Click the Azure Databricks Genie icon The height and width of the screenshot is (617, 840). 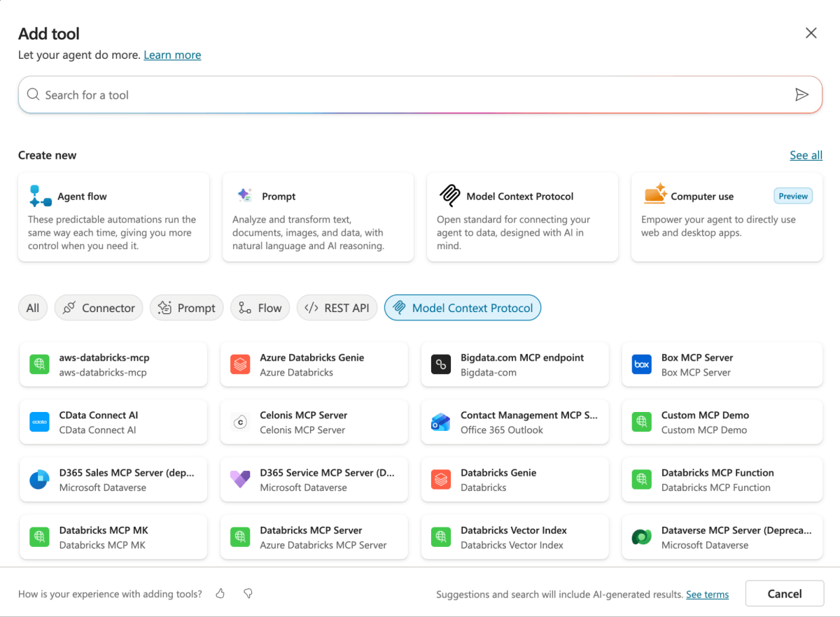click(x=240, y=364)
